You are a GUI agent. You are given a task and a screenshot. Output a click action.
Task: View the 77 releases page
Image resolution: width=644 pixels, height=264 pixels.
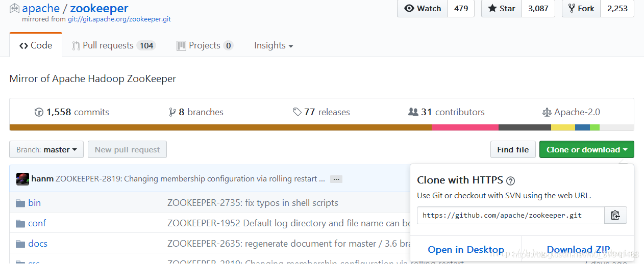tap(321, 112)
